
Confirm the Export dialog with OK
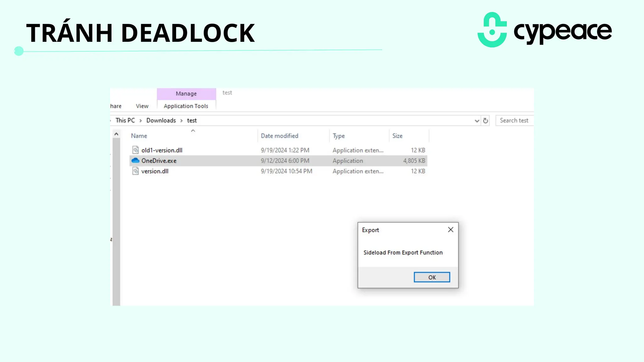click(x=432, y=277)
